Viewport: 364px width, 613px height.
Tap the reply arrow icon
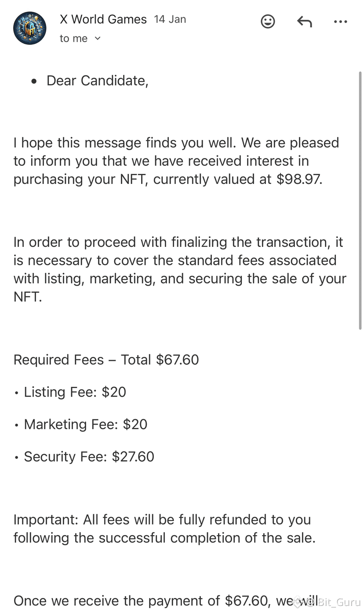[x=304, y=22]
